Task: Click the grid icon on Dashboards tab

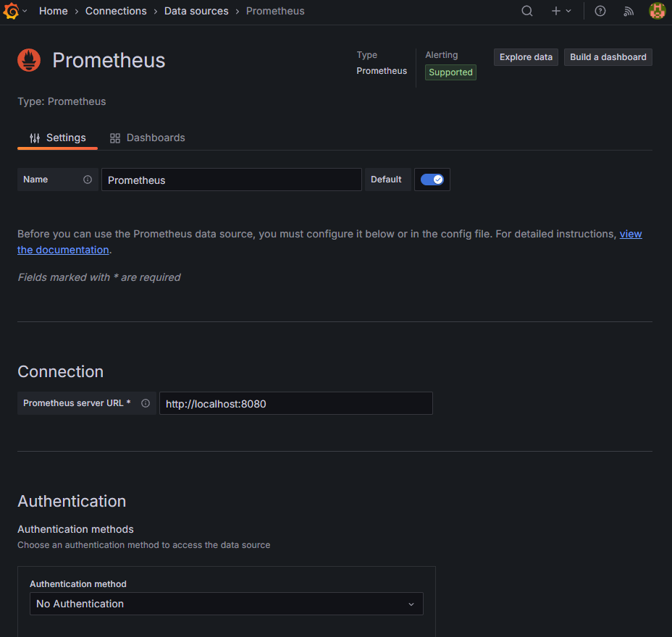Action: tap(115, 138)
